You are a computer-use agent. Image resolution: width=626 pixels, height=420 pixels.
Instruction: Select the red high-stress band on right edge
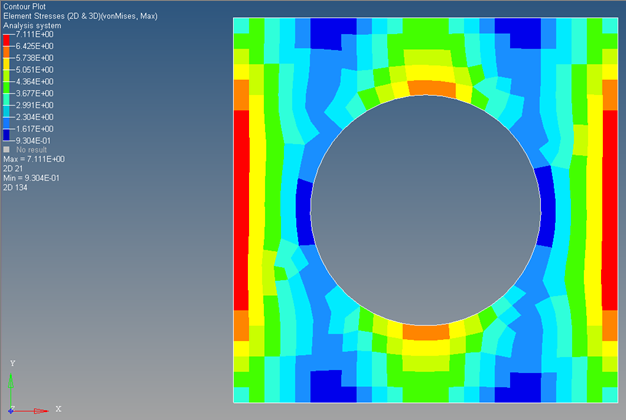(611, 210)
